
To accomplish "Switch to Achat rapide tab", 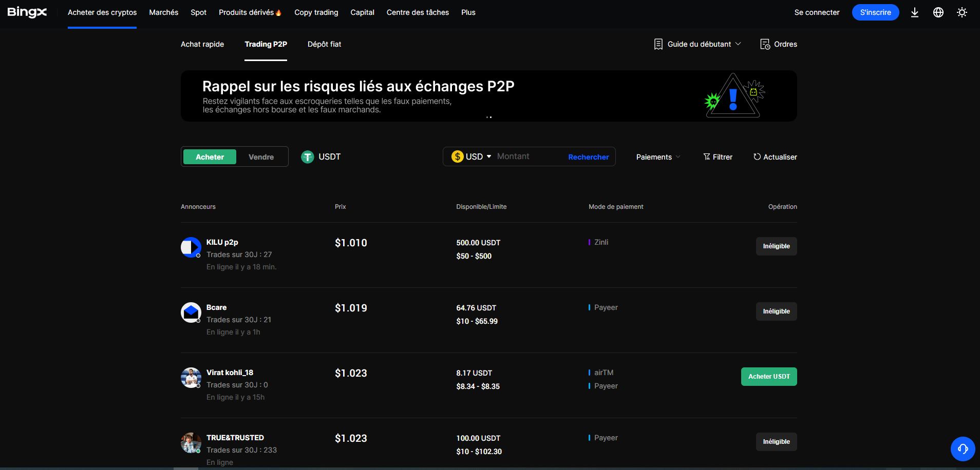I will [x=202, y=44].
